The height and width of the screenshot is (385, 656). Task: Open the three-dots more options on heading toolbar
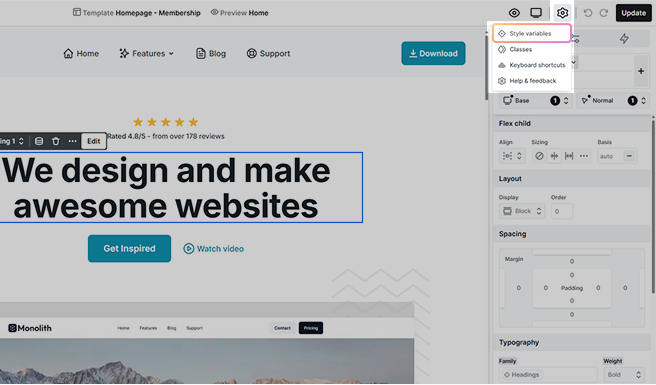[72, 141]
